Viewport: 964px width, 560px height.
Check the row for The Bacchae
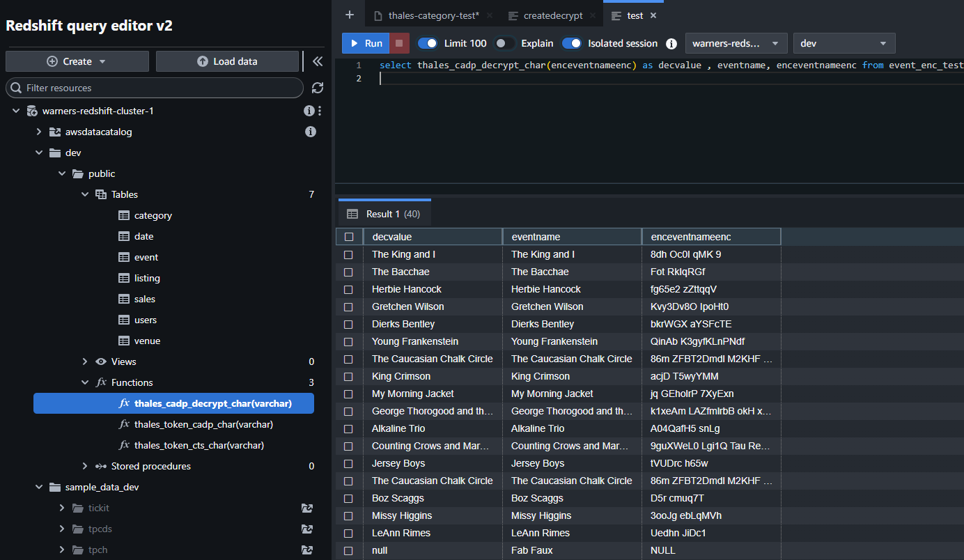coord(349,272)
